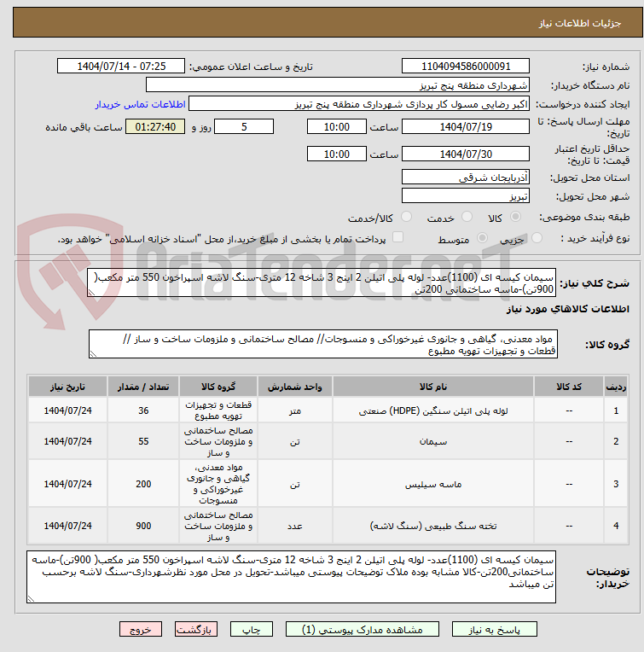This screenshot has width=644, height=652.
Task: Click the delivery city field تبریز
Action: tap(466, 195)
